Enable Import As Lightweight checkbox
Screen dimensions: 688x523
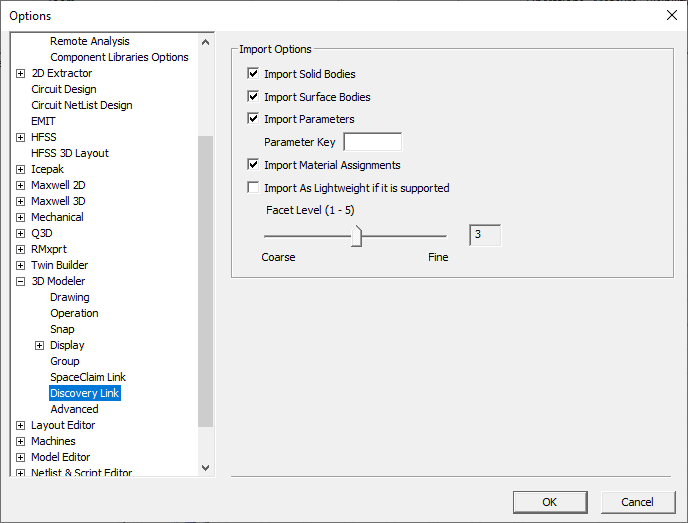(x=253, y=187)
